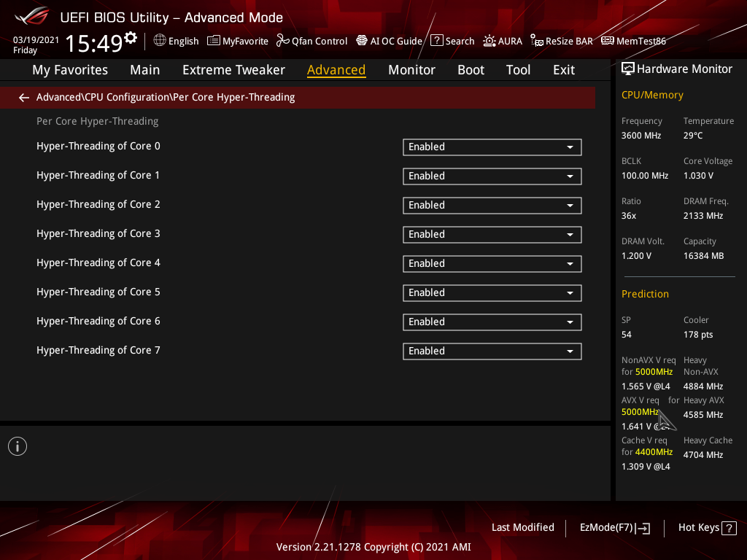This screenshot has height=560, width=747.
Task: Click the 1.200 V DRAM voltage
Action: pos(636,256)
